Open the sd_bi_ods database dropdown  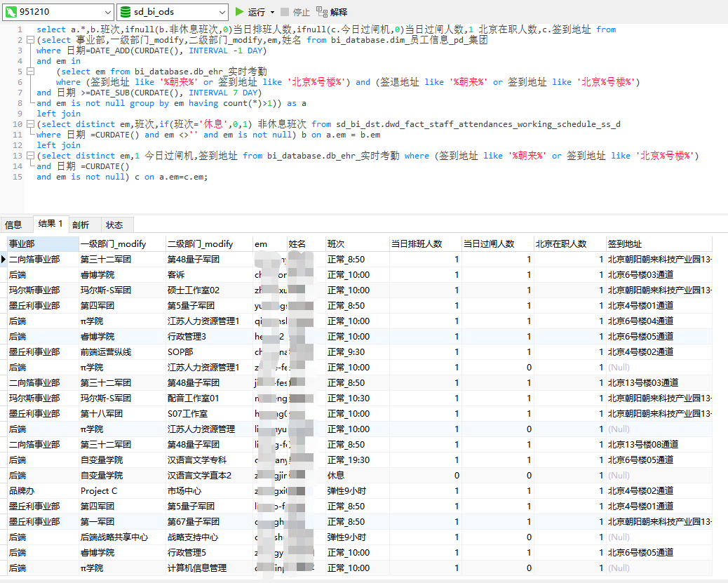(222, 12)
